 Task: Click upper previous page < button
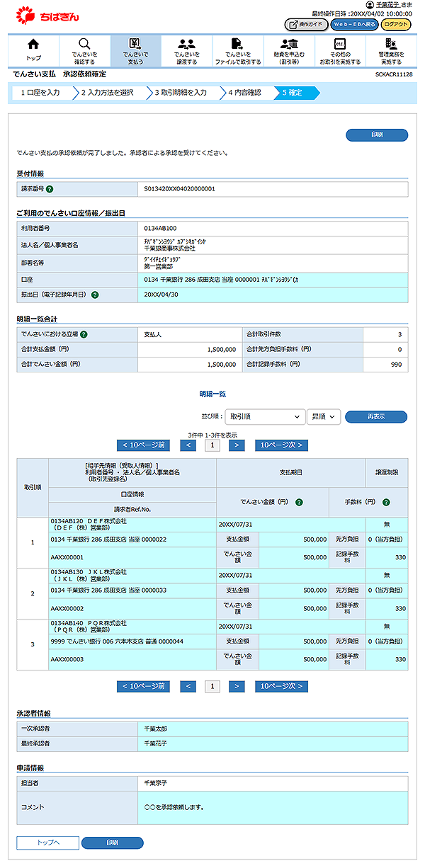pos(188,445)
